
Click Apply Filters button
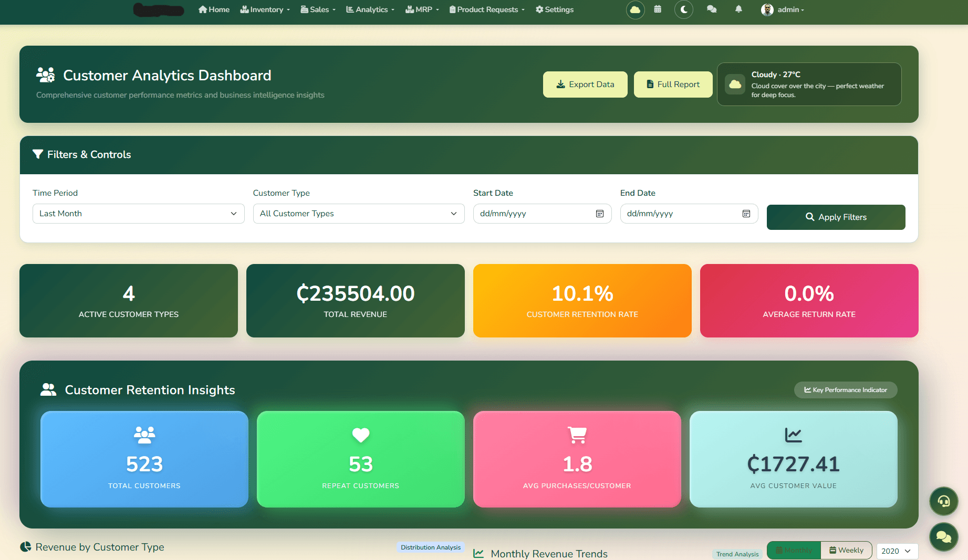click(836, 217)
